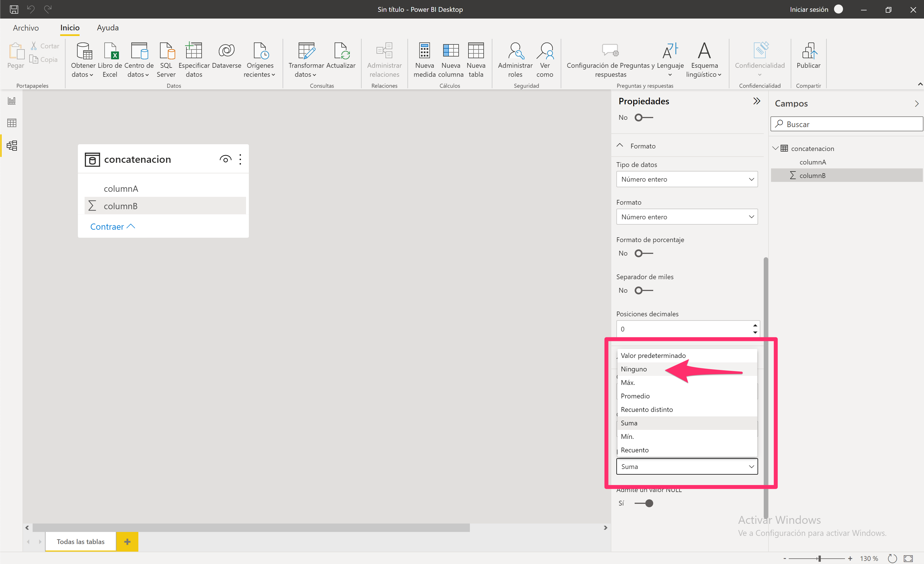Open Formato Número entero dropdown

(x=687, y=217)
